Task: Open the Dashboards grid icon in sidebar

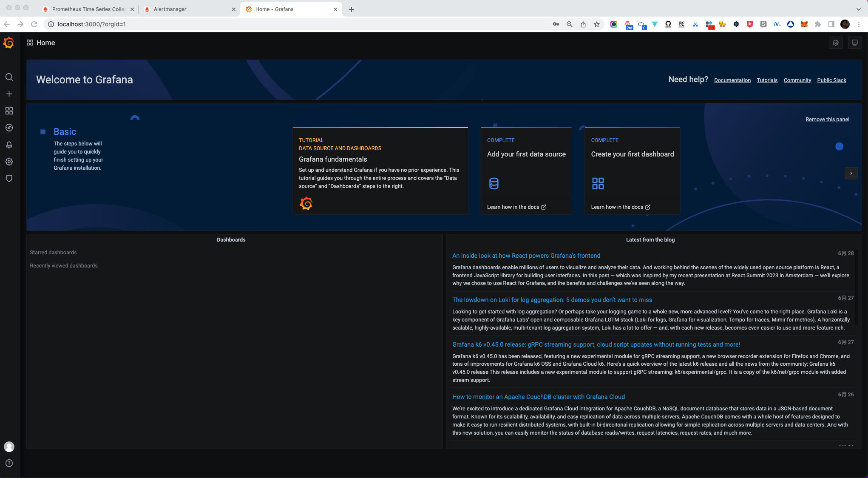Action: point(9,111)
